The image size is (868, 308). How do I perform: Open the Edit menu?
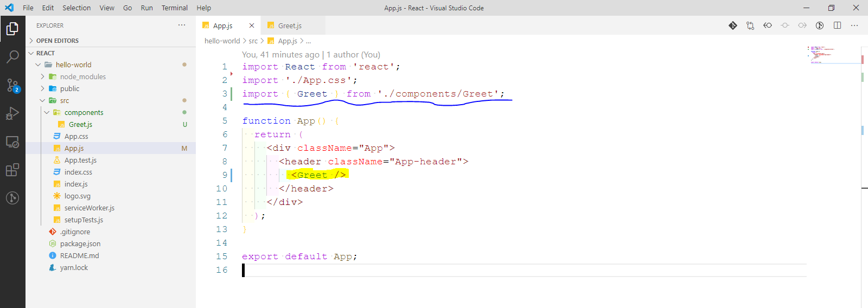coord(48,8)
